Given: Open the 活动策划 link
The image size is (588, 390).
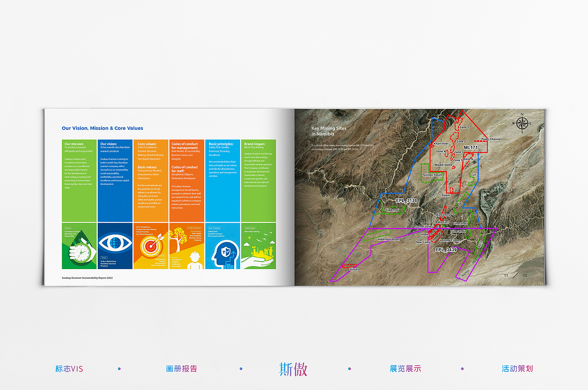Looking at the screenshot, I should [517, 369].
